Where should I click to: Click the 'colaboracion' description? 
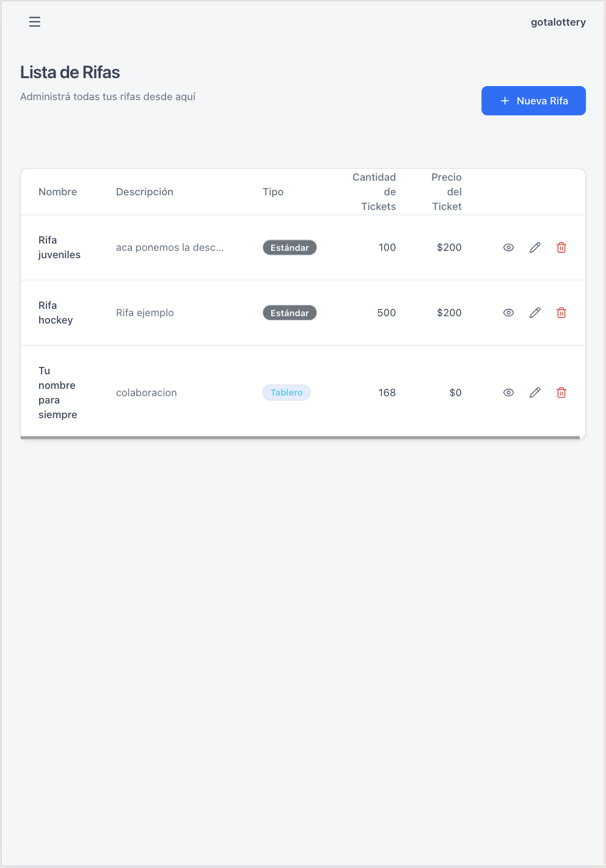pos(147,392)
